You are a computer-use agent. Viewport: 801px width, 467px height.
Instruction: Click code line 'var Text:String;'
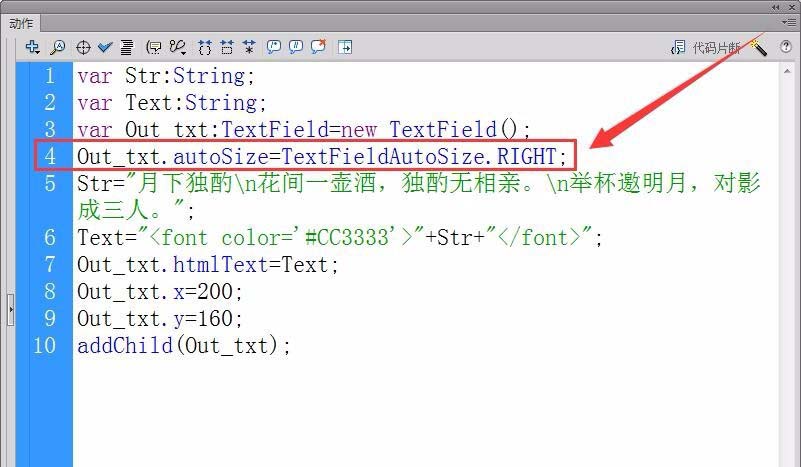[172, 103]
